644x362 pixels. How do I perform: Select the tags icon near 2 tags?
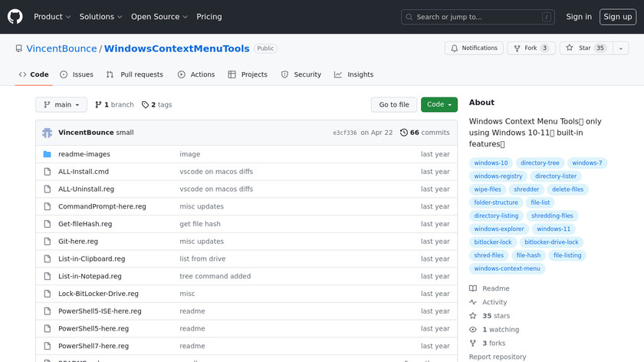pyautogui.click(x=145, y=105)
